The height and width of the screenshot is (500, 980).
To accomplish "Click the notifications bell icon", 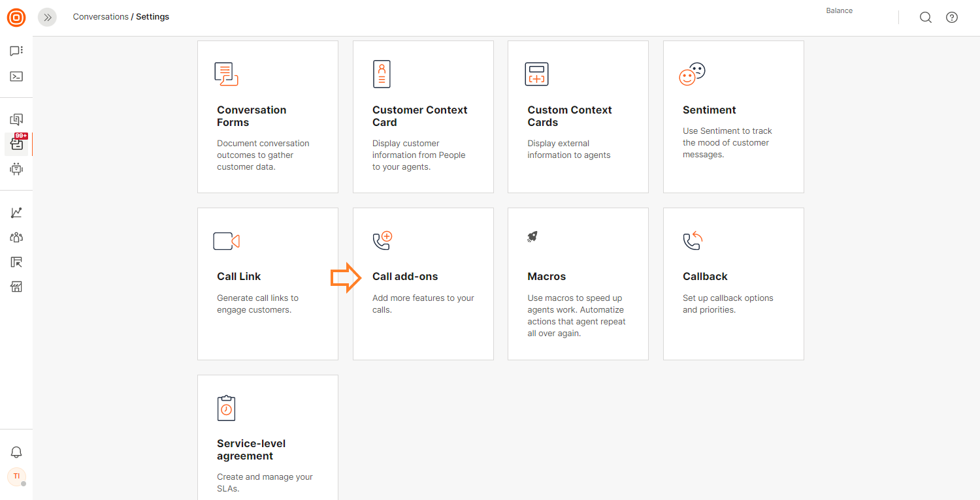I will 16,452.
